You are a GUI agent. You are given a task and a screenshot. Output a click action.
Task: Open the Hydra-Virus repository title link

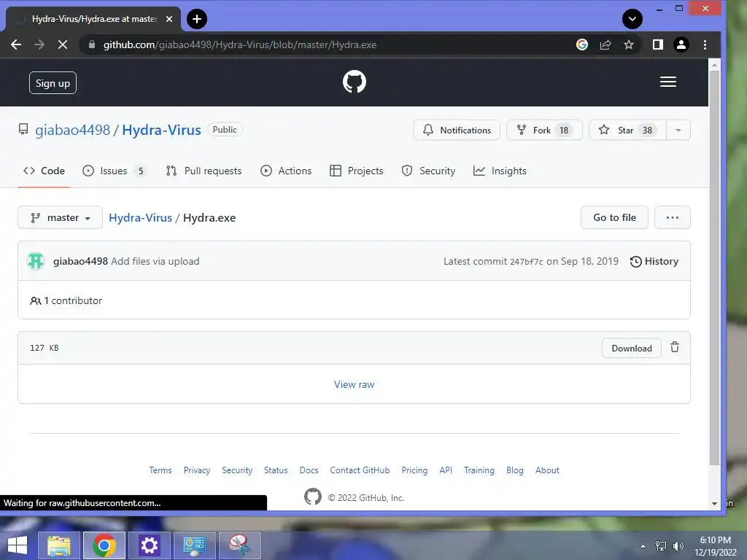pyautogui.click(x=161, y=130)
